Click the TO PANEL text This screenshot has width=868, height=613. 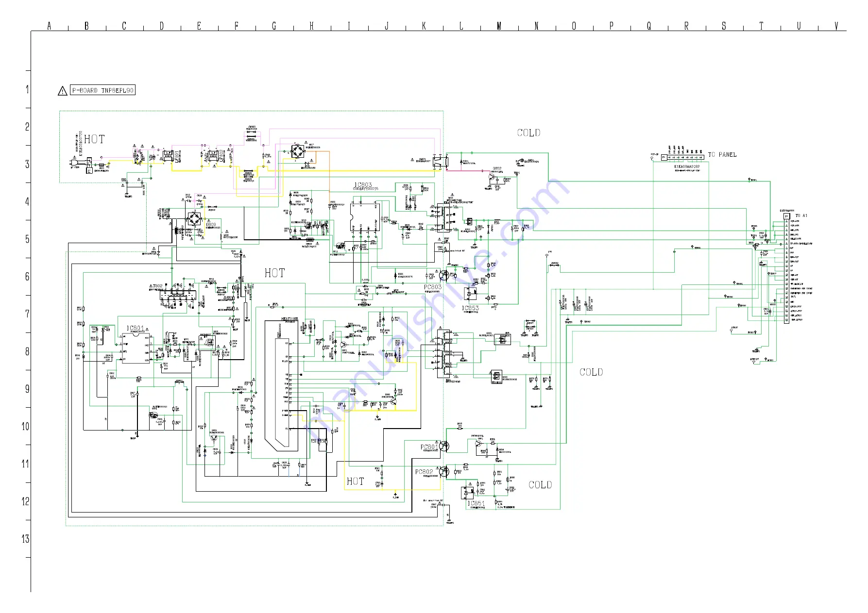722,155
